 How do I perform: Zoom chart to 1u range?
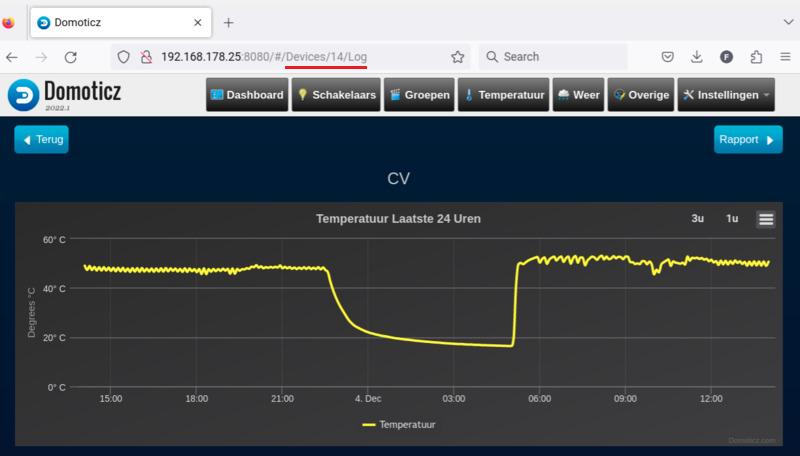(x=732, y=218)
